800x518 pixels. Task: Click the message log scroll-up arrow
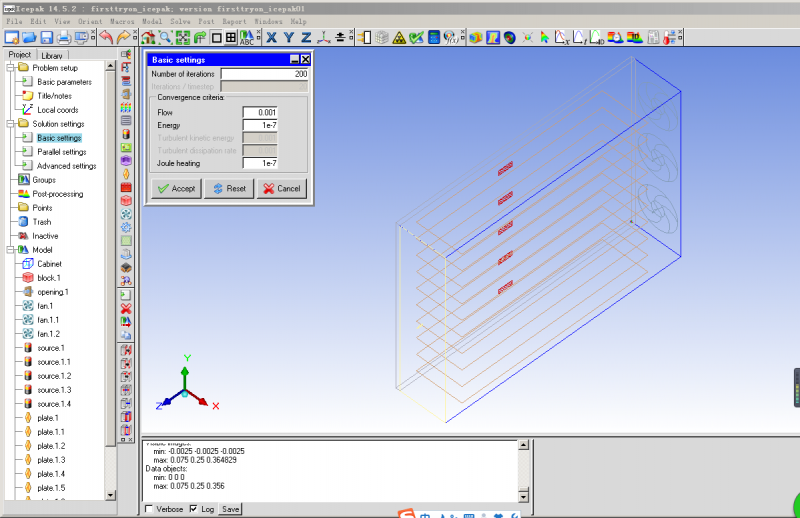523,445
